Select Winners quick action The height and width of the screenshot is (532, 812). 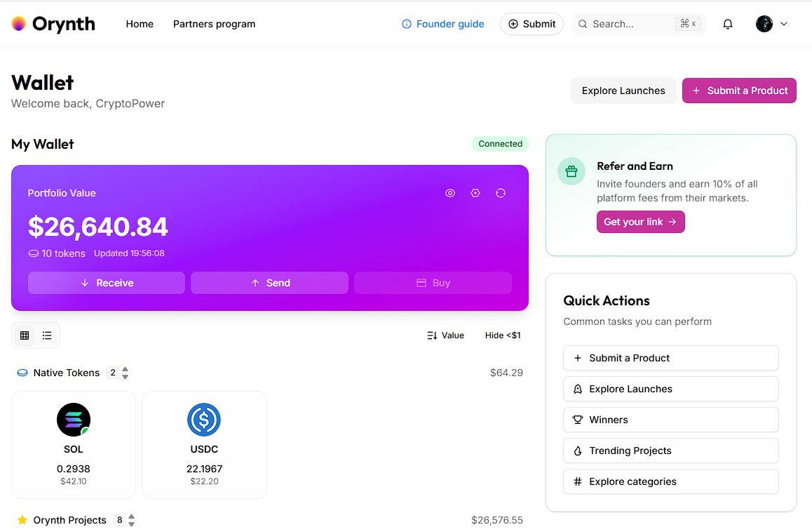tap(670, 420)
